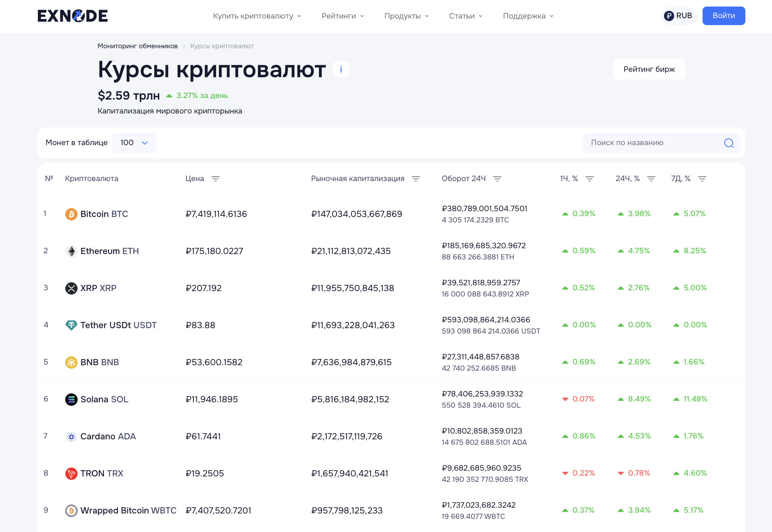Open the Статьи menu
The width and height of the screenshot is (772, 532).
pos(466,16)
